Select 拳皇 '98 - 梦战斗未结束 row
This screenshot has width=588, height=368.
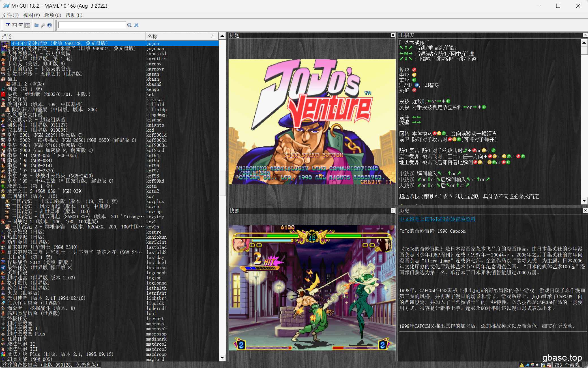(109, 176)
